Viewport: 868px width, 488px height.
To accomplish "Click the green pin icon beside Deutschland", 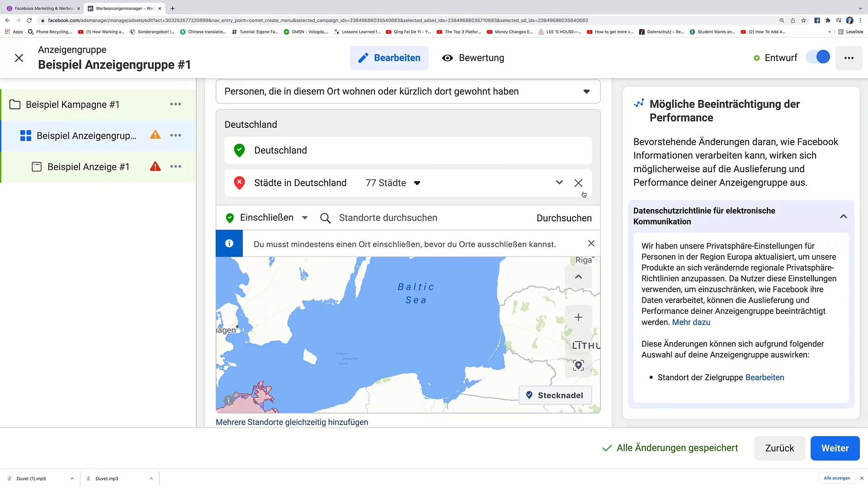I will pyautogui.click(x=239, y=150).
